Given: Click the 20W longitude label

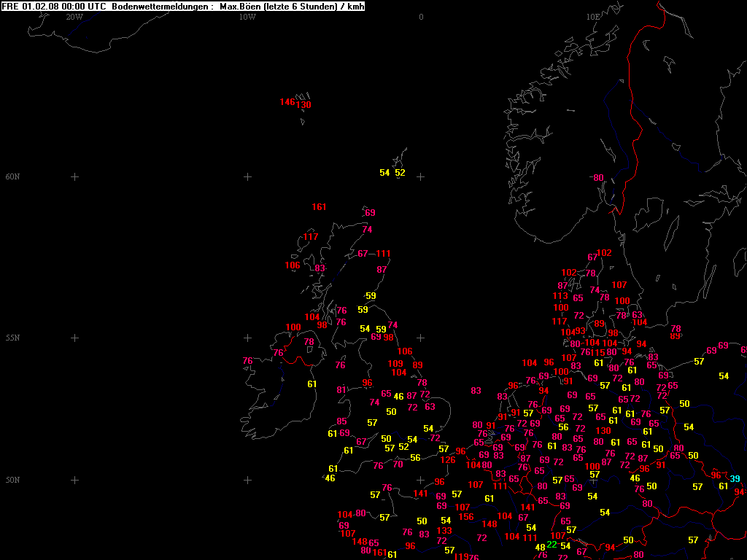Looking at the screenshot, I should click(74, 16).
